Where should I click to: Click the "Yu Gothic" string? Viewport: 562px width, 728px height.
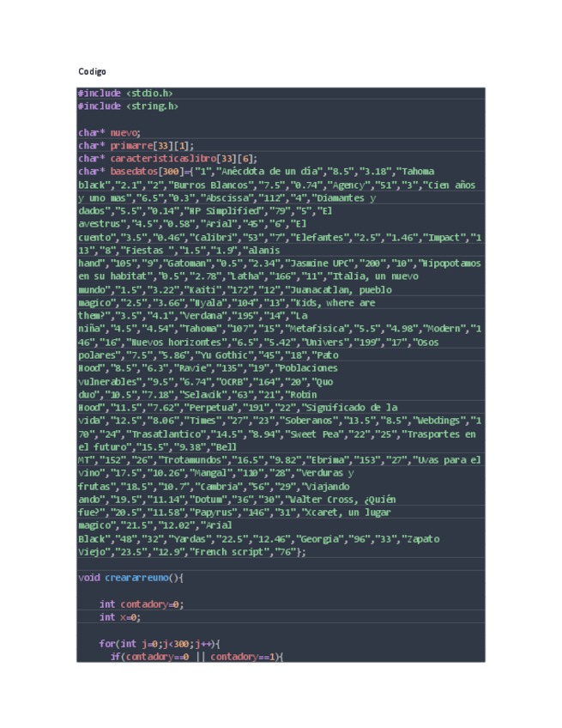(225, 355)
